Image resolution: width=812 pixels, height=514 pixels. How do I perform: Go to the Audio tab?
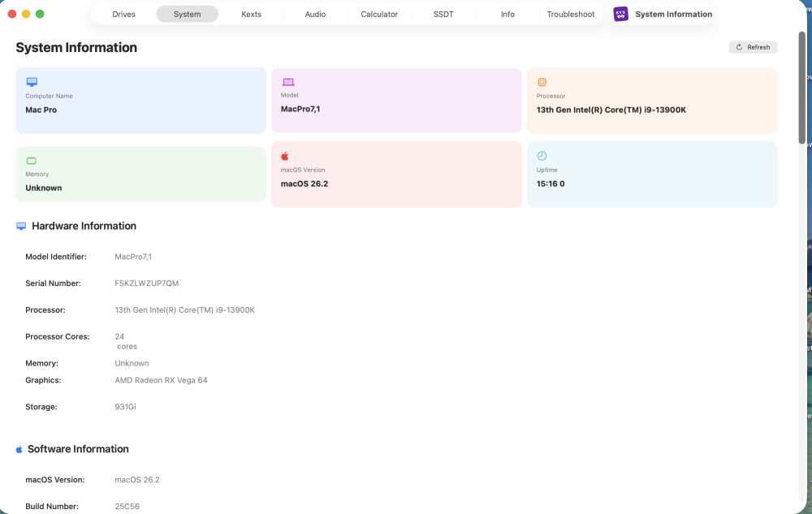[315, 14]
